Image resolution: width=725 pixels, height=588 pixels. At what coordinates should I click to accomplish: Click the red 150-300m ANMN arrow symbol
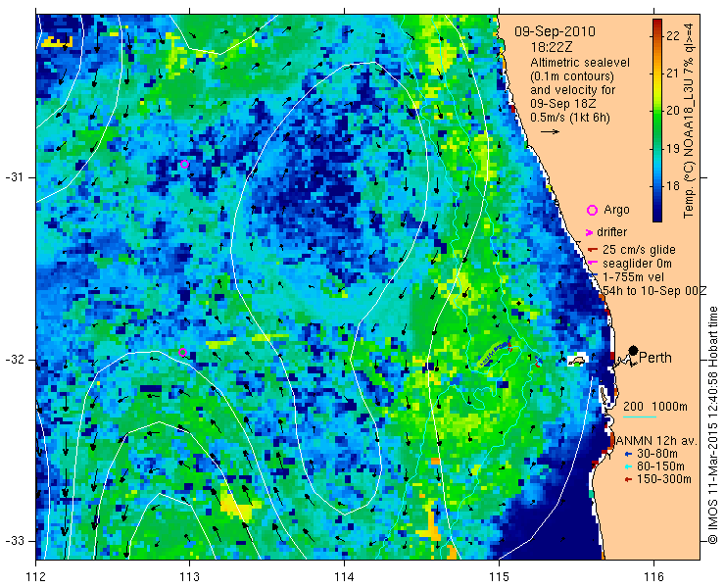pyautogui.click(x=628, y=480)
